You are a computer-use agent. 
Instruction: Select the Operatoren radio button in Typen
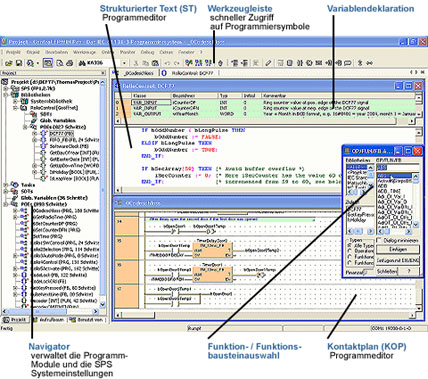click(x=350, y=251)
